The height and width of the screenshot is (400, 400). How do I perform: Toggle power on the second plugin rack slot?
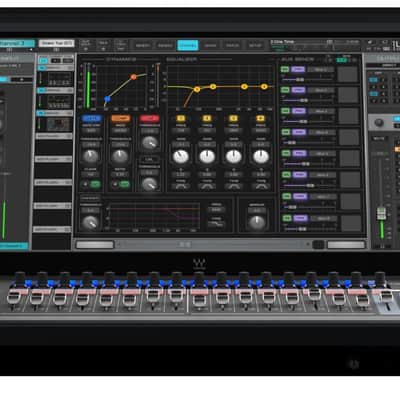click(x=42, y=90)
